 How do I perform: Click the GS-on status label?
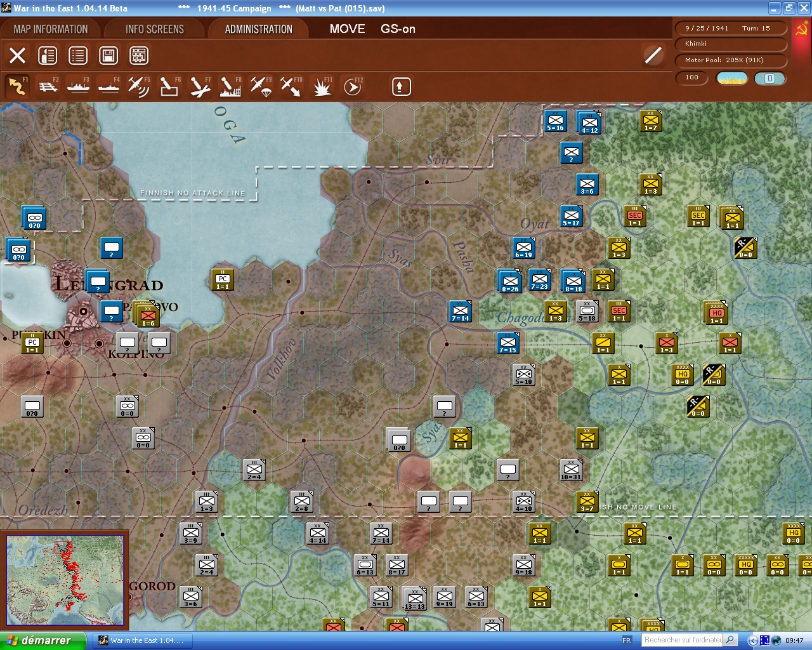pyautogui.click(x=398, y=29)
